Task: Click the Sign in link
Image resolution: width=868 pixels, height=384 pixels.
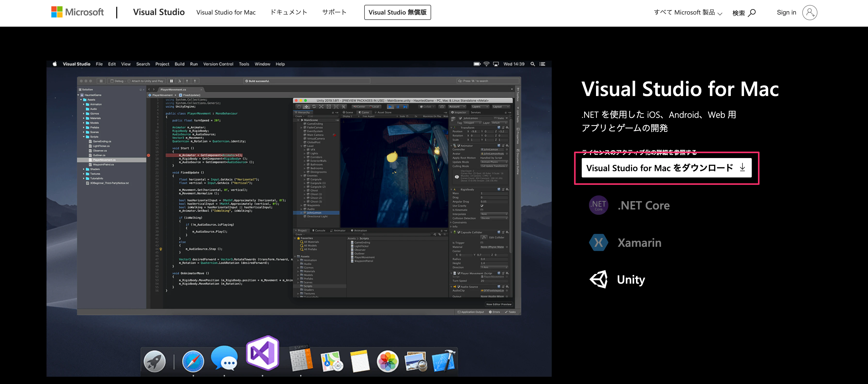Action: pyautogui.click(x=786, y=13)
